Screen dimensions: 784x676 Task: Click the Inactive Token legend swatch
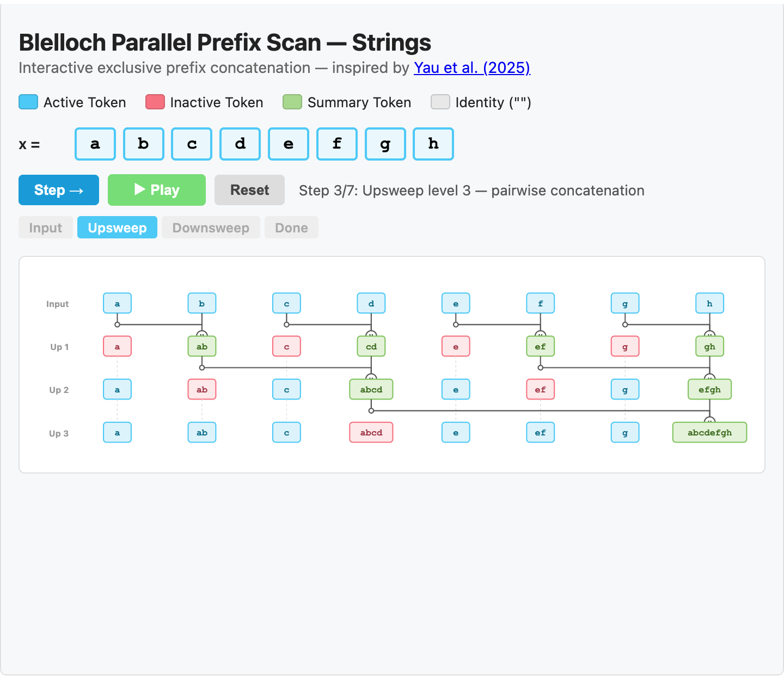point(155,102)
